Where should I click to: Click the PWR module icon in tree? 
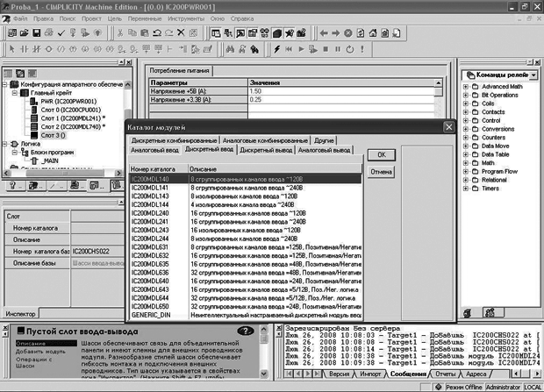(x=33, y=102)
